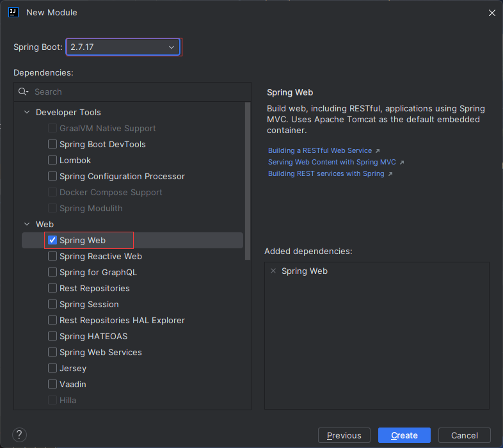This screenshot has width=503, height=448.
Task: Tick the Rest Repositories checkbox
Action: click(52, 288)
